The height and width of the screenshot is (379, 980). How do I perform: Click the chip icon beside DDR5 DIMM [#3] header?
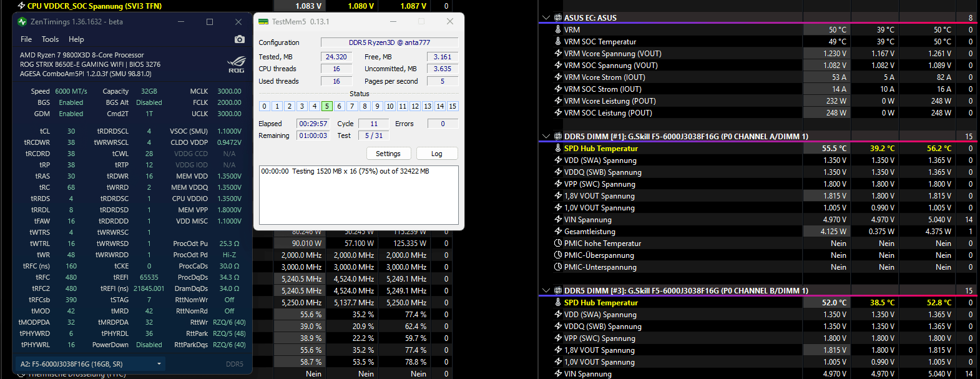(558, 290)
